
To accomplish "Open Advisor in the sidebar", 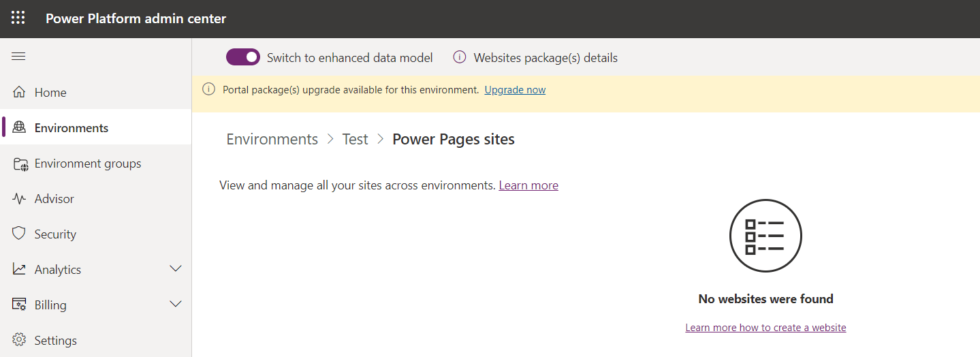I will click(x=95, y=198).
